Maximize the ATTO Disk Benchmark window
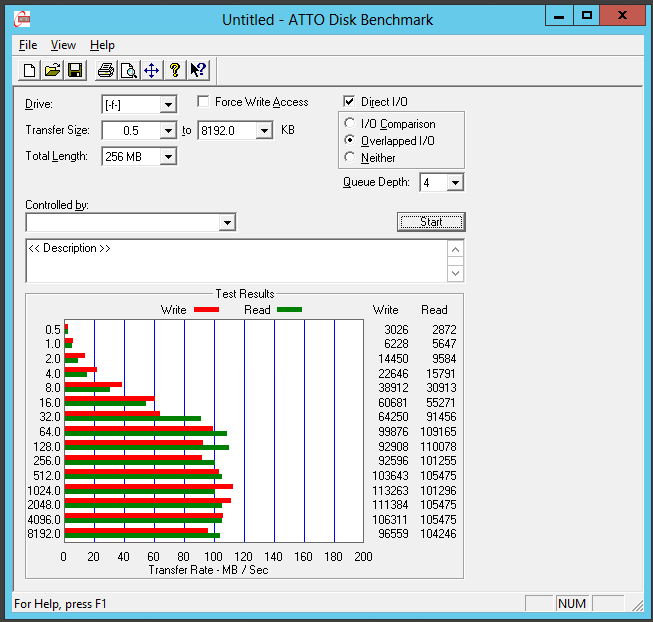The width and height of the screenshot is (653, 622). point(587,16)
